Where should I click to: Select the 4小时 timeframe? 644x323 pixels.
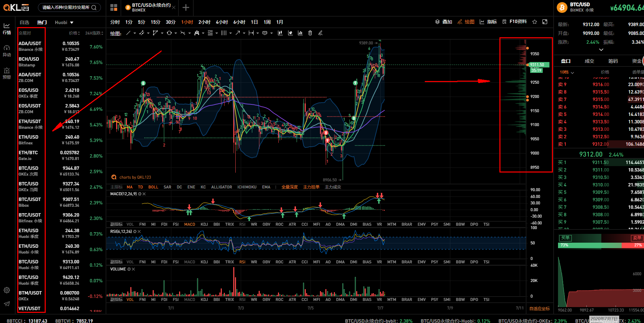(x=222, y=22)
